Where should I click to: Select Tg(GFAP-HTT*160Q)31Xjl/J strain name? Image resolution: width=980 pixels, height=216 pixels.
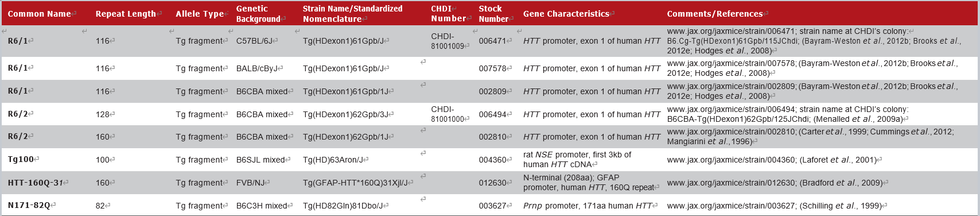pyautogui.click(x=355, y=183)
